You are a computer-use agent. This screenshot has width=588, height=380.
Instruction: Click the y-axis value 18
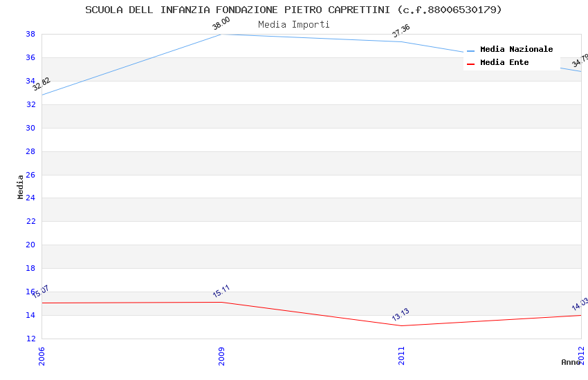(30, 268)
